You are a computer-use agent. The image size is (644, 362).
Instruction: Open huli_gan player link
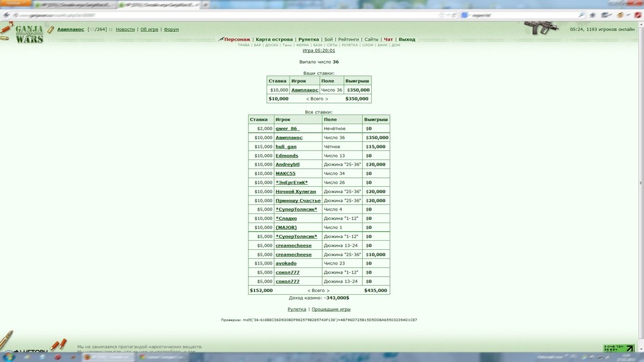[286, 147]
